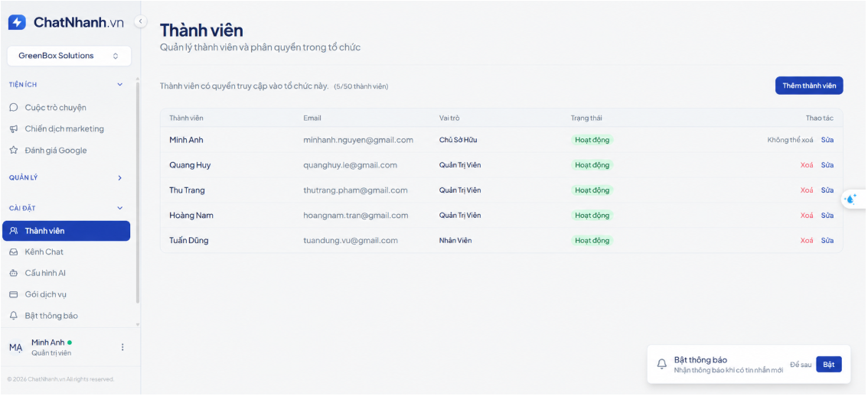Click the Chủ Sở Hữu role cell
The image size is (868, 396).
tap(458, 140)
